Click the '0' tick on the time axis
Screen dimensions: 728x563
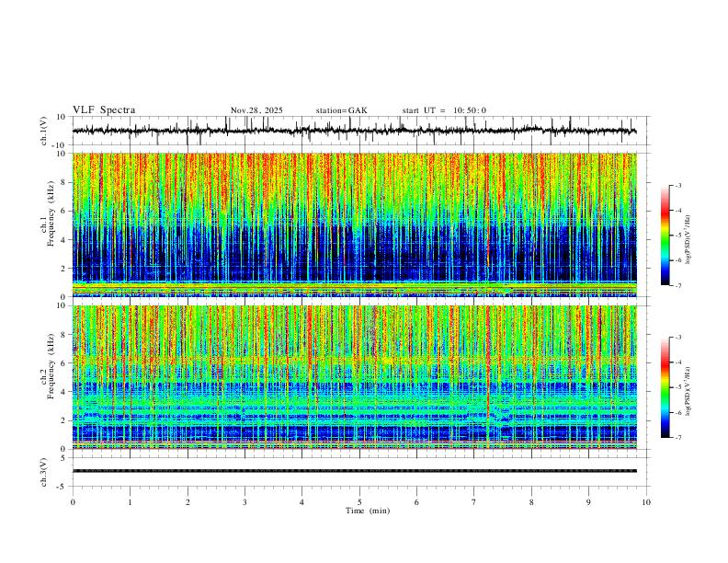73,502
